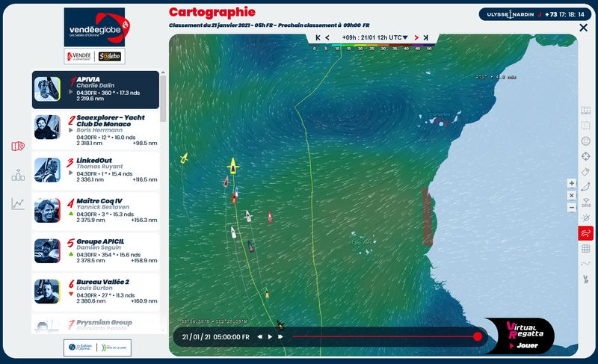Click Yannick Bestaven skipper photo
This screenshot has height=364, width=598.
47,210
